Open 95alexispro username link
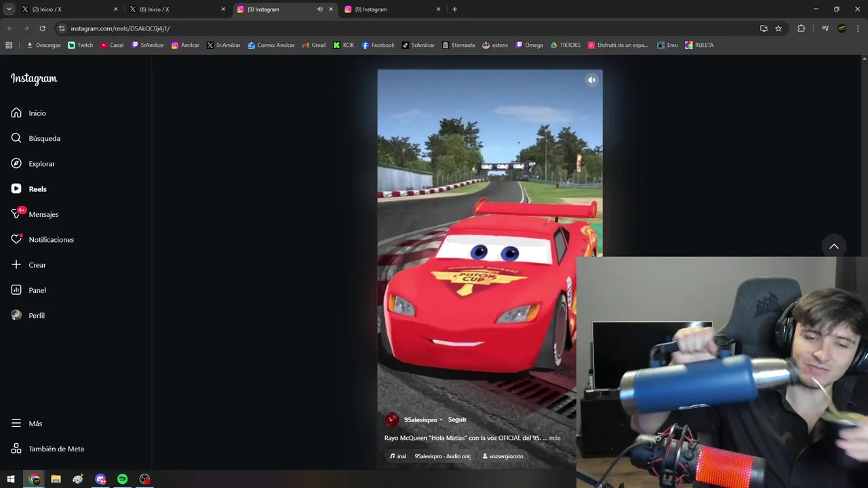The width and height of the screenshot is (868, 488). tap(420, 420)
